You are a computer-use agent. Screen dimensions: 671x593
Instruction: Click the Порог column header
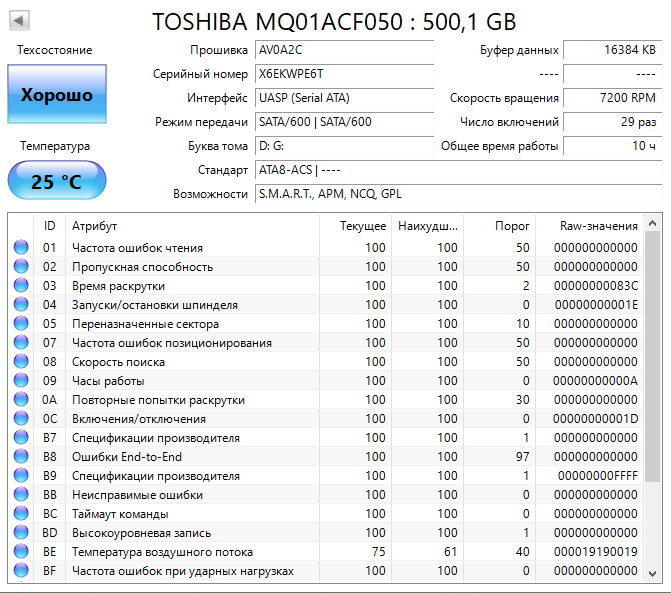500,225
